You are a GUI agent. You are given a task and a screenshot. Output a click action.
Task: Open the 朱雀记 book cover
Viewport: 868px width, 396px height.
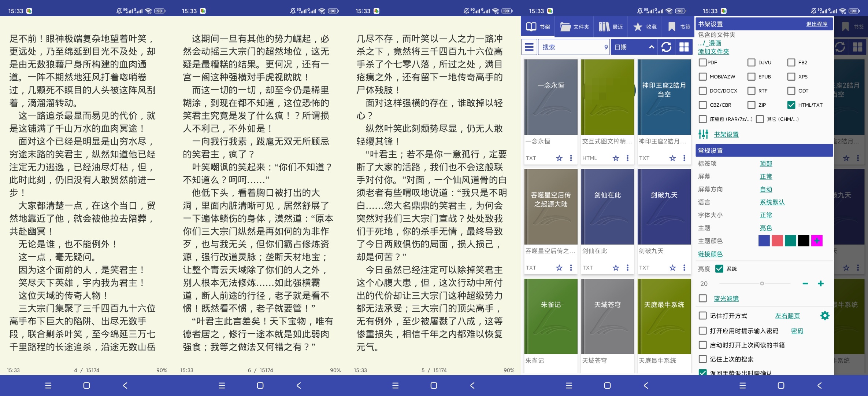(x=551, y=316)
